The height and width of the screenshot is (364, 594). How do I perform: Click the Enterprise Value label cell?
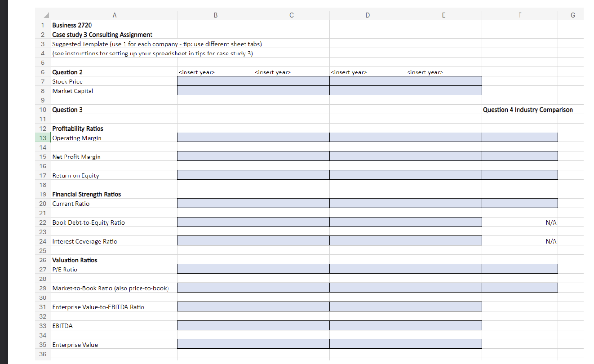click(x=115, y=345)
